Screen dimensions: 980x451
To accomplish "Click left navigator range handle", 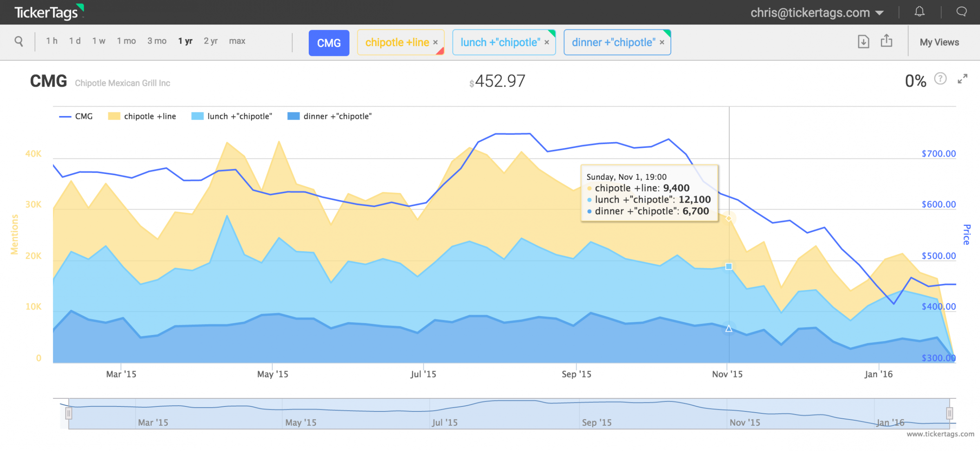I will tap(69, 413).
